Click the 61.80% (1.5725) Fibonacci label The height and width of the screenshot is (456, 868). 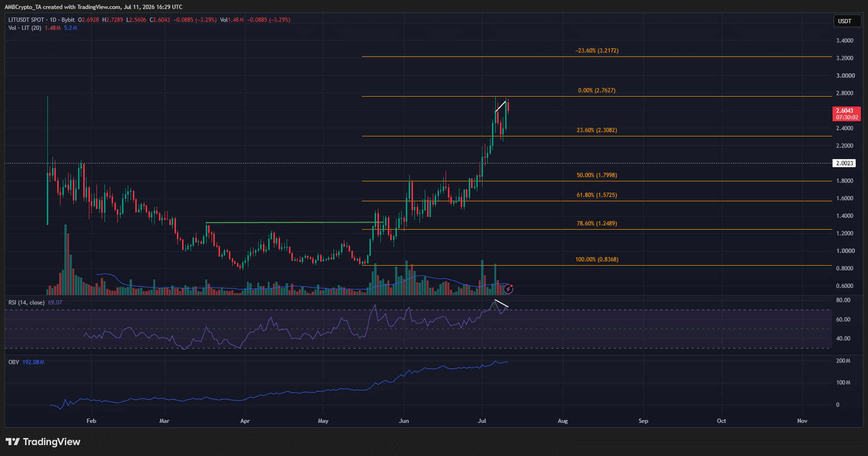coord(597,195)
